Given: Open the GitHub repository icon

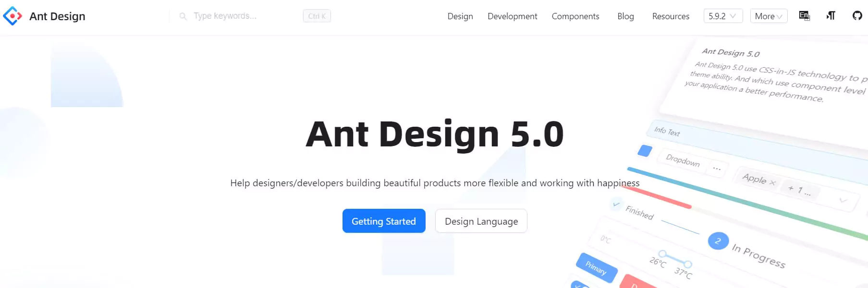Looking at the screenshot, I should tap(857, 16).
